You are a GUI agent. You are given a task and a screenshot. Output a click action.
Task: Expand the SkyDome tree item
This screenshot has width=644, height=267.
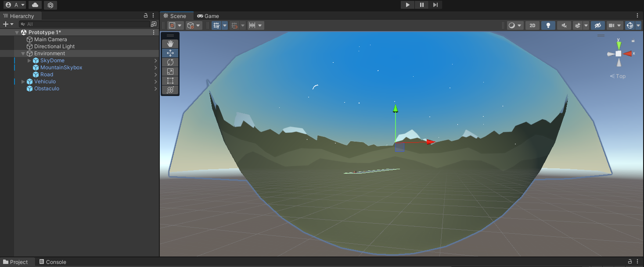29,61
